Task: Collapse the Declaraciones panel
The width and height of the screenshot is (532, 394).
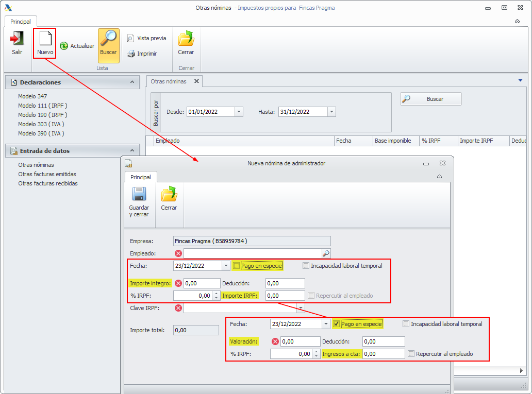Action: [132, 82]
